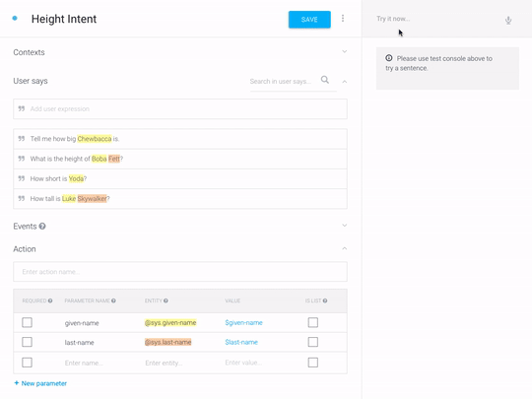Image resolution: width=532 pixels, height=399 pixels.
Task: Click the help icon beside ENTITY header
Action: pyautogui.click(x=166, y=300)
